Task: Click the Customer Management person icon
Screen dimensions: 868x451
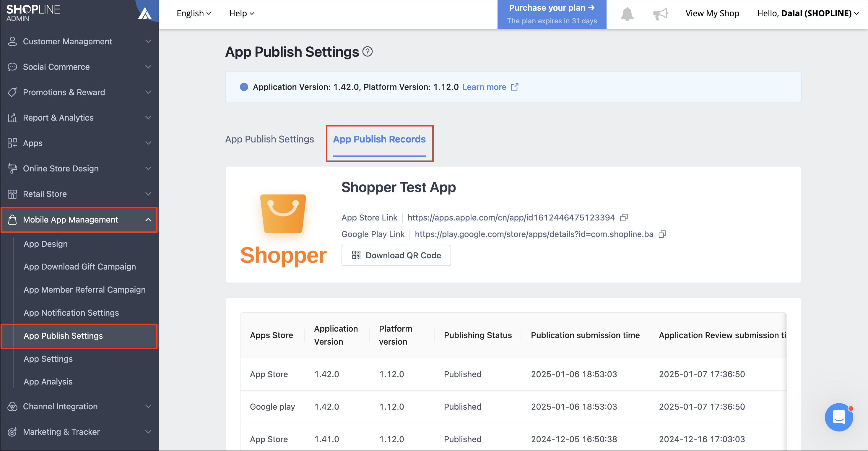Action: pos(12,41)
